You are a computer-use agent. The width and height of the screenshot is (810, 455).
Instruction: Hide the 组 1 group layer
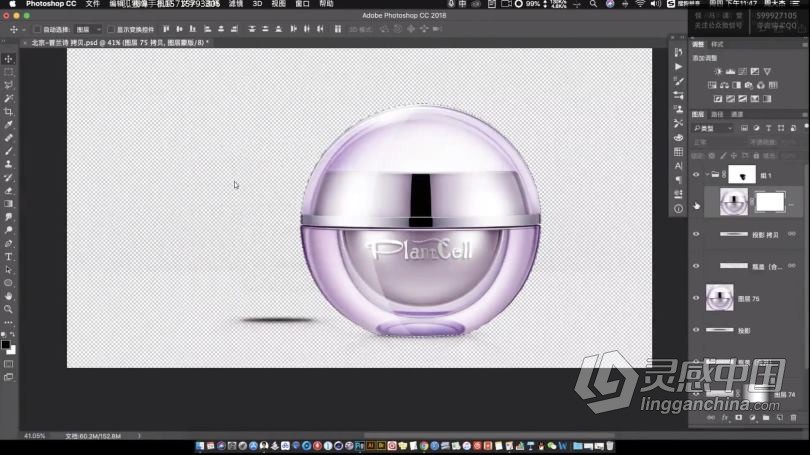tap(696, 175)
